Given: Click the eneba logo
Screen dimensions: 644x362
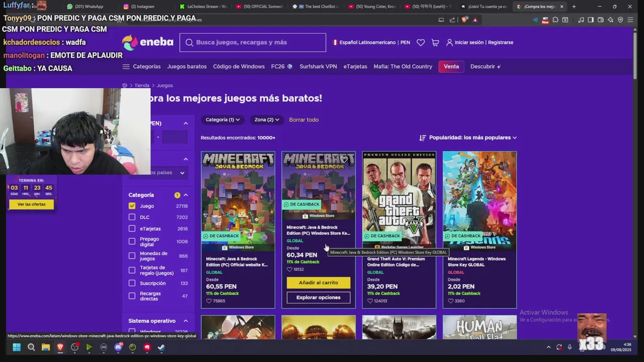Looking at the screenshot, I should (x=147, y=42).
